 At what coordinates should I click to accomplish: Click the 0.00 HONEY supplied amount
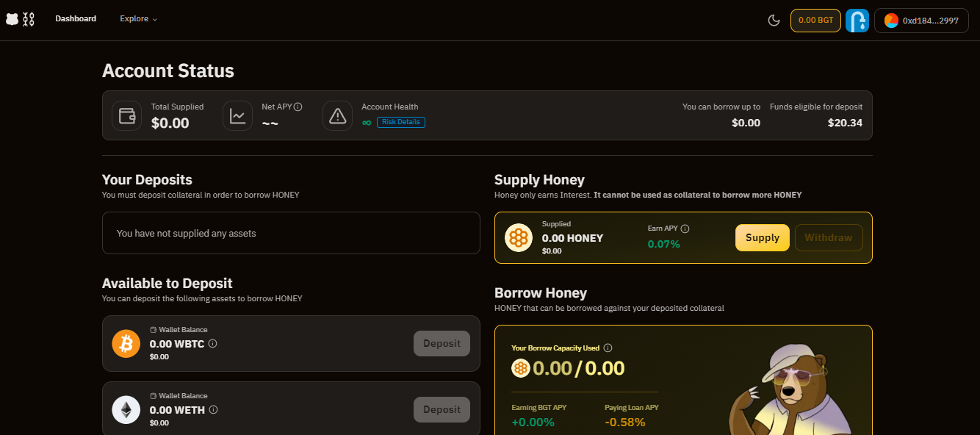(572, 238)
